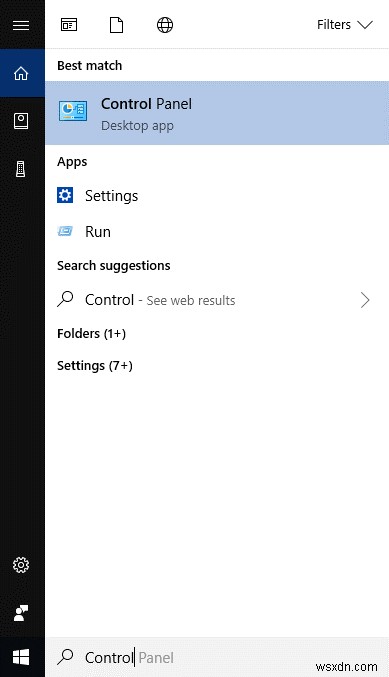
Task: Expand the Settings (7+) group
Action: (x=95, y=366)
